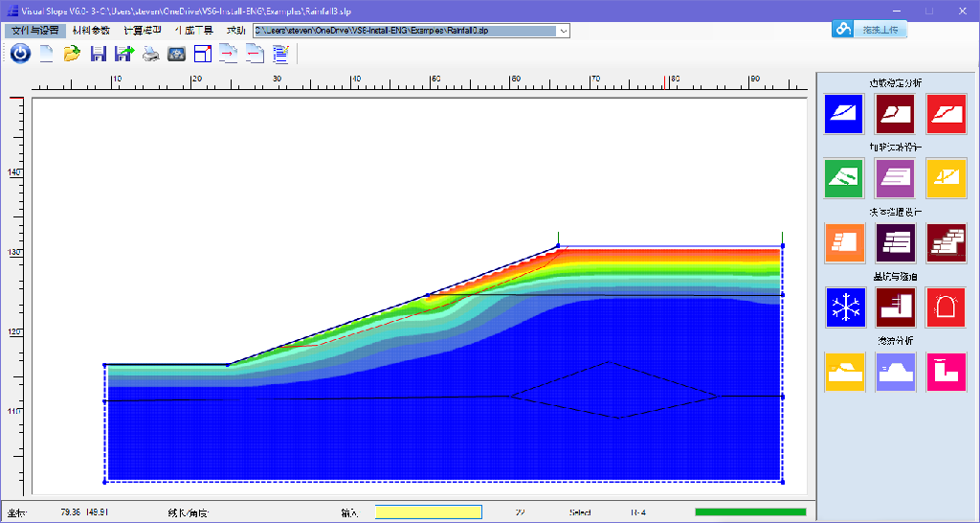Select the blue slope stability analysis icon

click(844, 114)
